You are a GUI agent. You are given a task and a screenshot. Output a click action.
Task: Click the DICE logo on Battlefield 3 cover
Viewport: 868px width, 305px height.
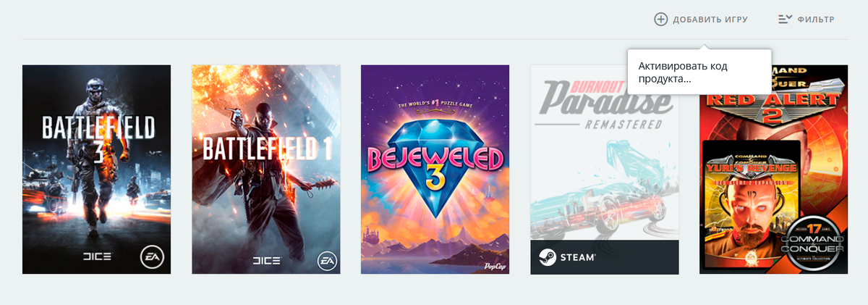96,256
